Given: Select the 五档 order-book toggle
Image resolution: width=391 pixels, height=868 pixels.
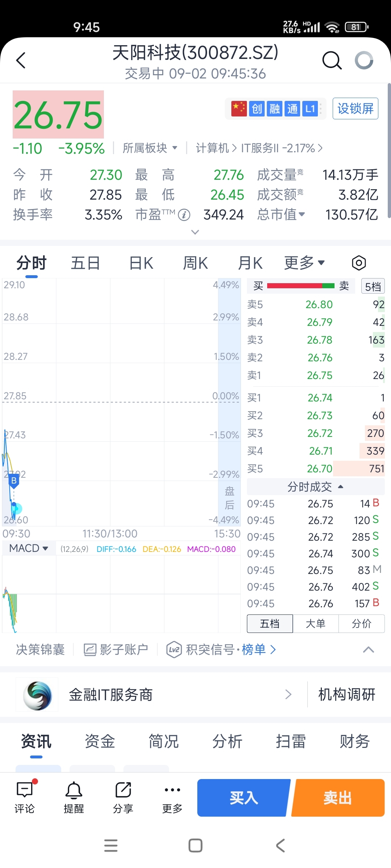Looking at the screenshot, I should click(x=270, y=624).
